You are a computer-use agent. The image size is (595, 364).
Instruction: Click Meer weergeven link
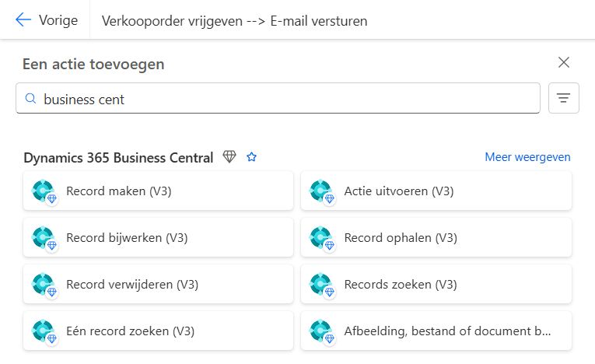tap(527, 157)
